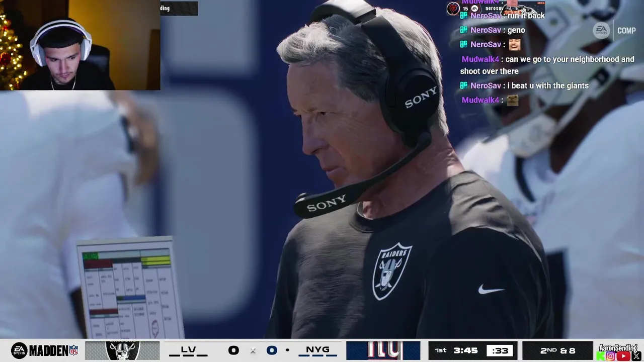Click NeroSav username on 'i beat u'

pyautogui.click(x=486, y=86)
